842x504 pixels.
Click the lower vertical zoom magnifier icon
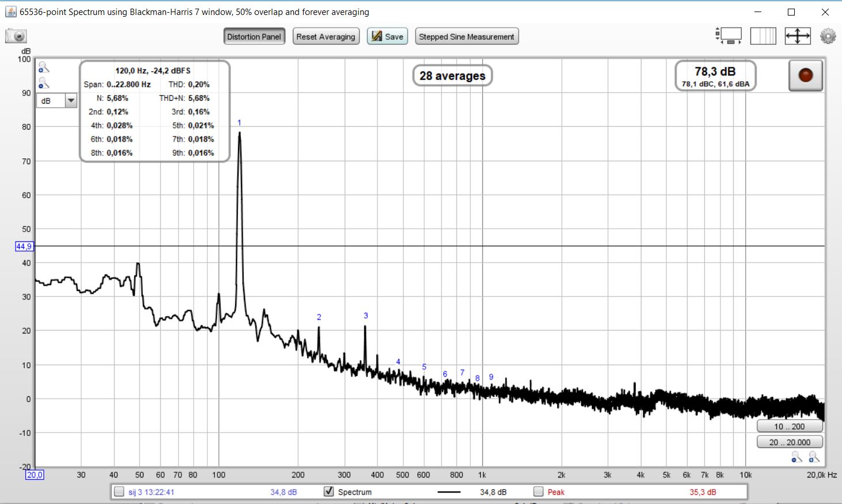[43, 84]
